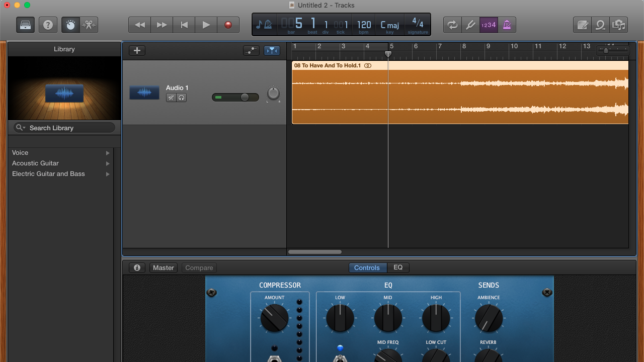Disable the 1234 count-in toggle
The width and height of the screenshot is (644, 362).
pos(489,24)
